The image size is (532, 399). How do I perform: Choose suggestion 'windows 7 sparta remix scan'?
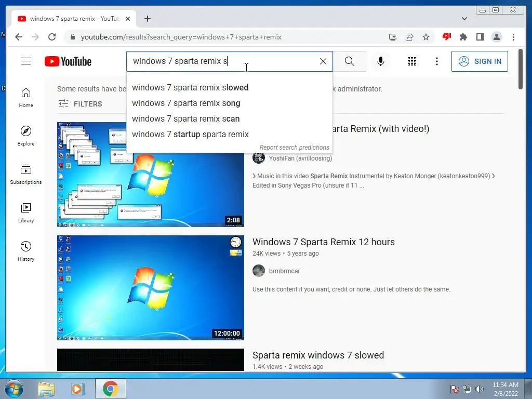(229, 119)
